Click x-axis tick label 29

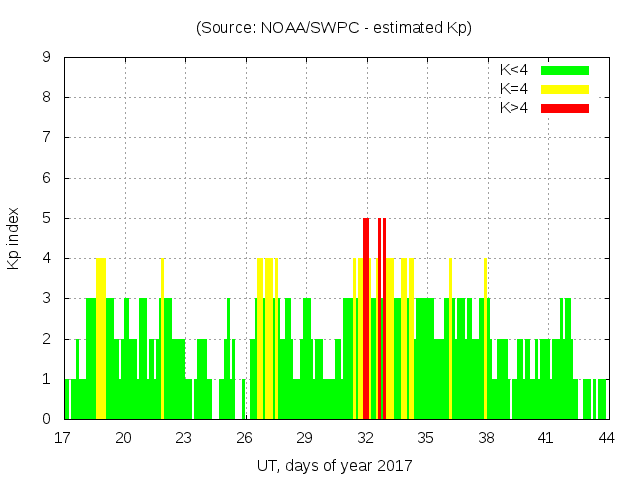[305, 438]
